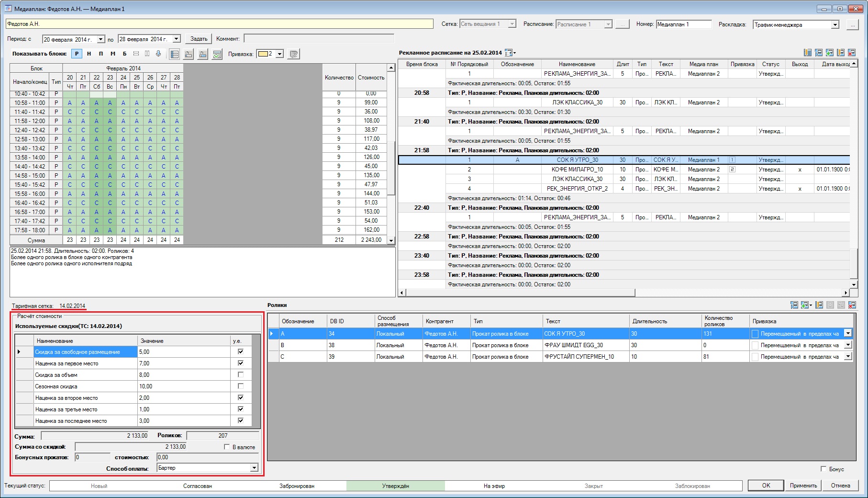The height and width of the screenshot is (498, 868).
Task: Click the first notebook icon above schedule table
Action: pyautogui.click(x=808, y=53)
